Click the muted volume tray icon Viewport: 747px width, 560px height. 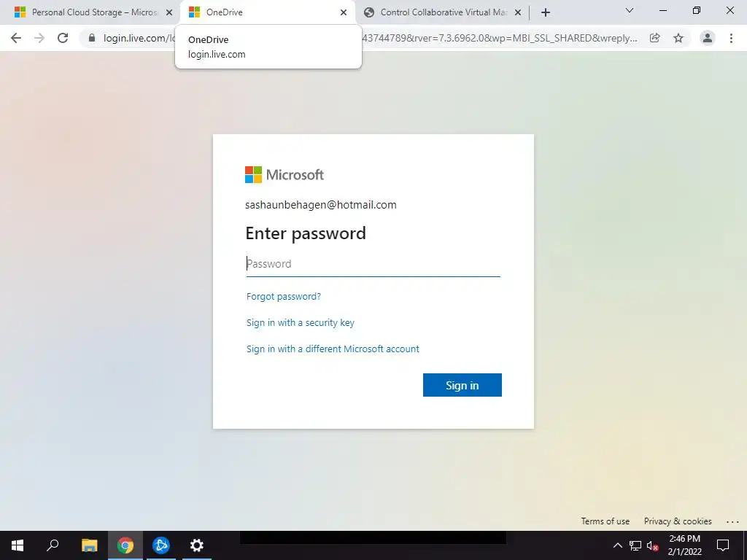click(x=652, y=545)
